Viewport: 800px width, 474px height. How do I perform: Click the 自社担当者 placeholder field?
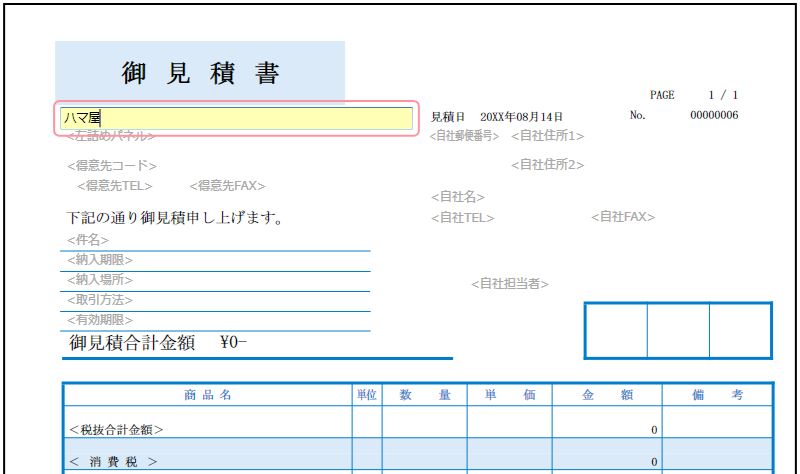point(510,284)
